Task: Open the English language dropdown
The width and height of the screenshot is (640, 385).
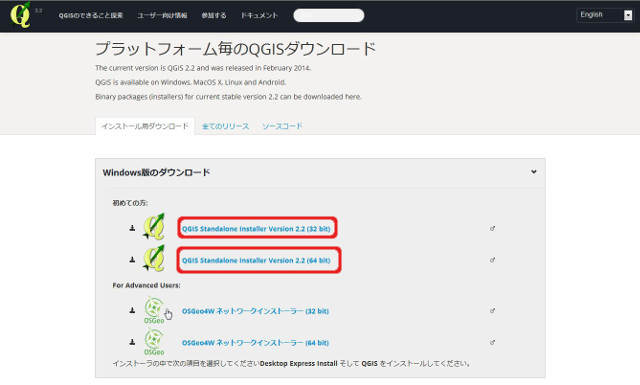Action: pyautogui.click(x=605, y=15)
